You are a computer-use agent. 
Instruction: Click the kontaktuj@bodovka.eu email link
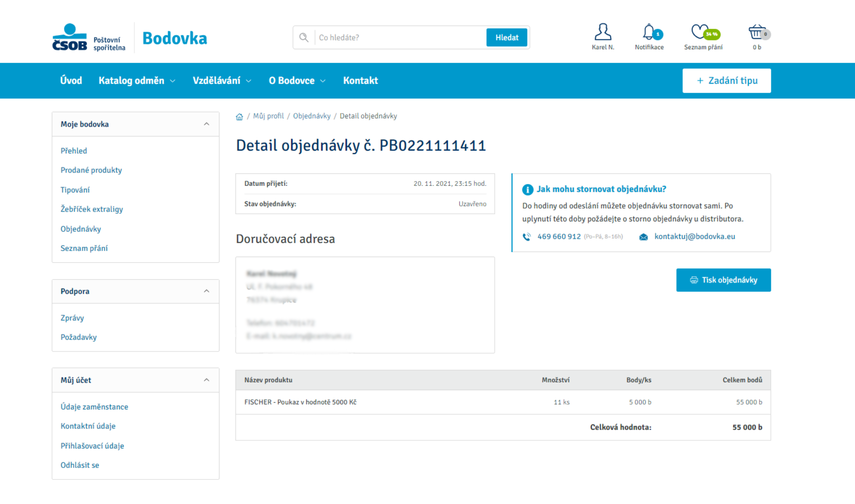[695, 237]
